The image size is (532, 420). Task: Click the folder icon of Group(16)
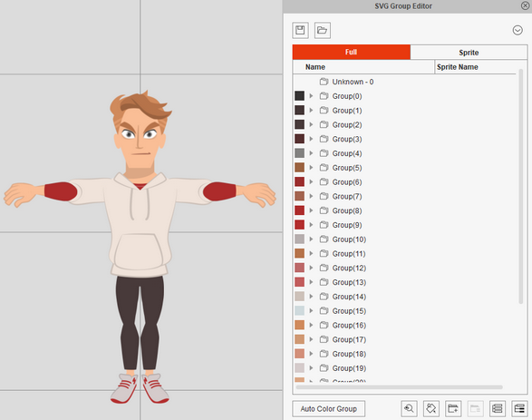(x=324, y=325)
